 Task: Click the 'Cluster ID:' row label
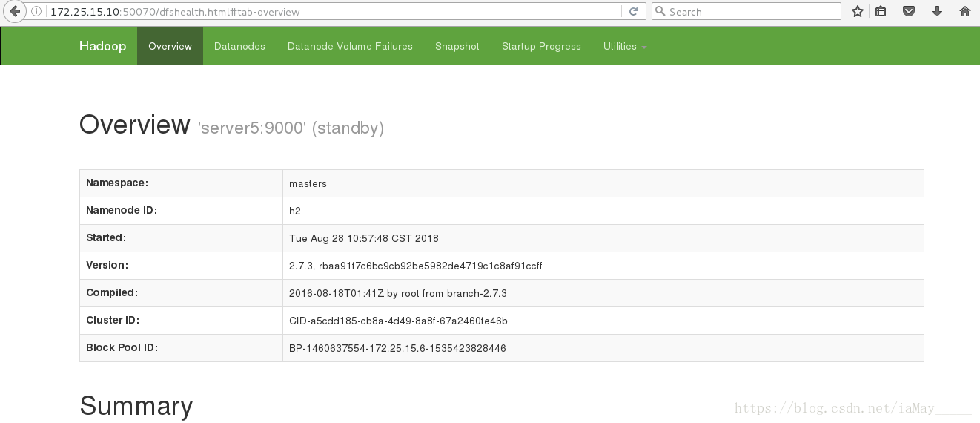pos(113,320)
